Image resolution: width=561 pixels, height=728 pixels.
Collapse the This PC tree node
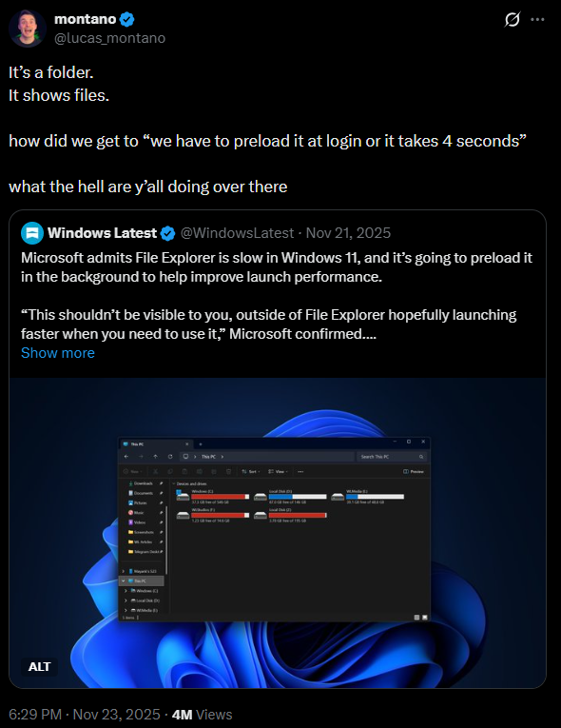[x=123, y=580]
